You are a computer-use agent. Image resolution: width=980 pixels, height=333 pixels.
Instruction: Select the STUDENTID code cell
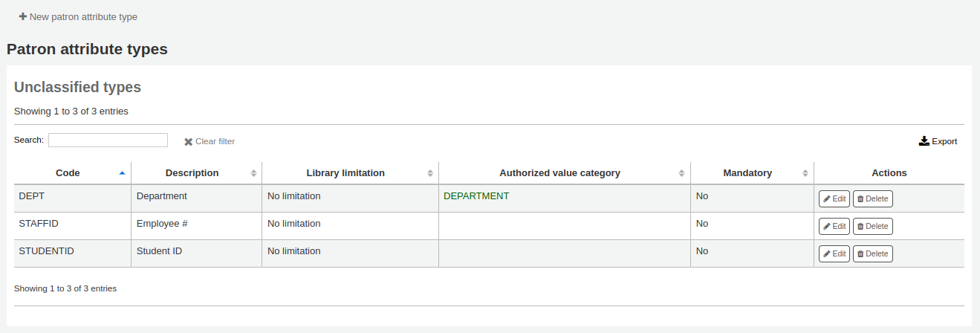pyautogui.click(x=46, y=251)
